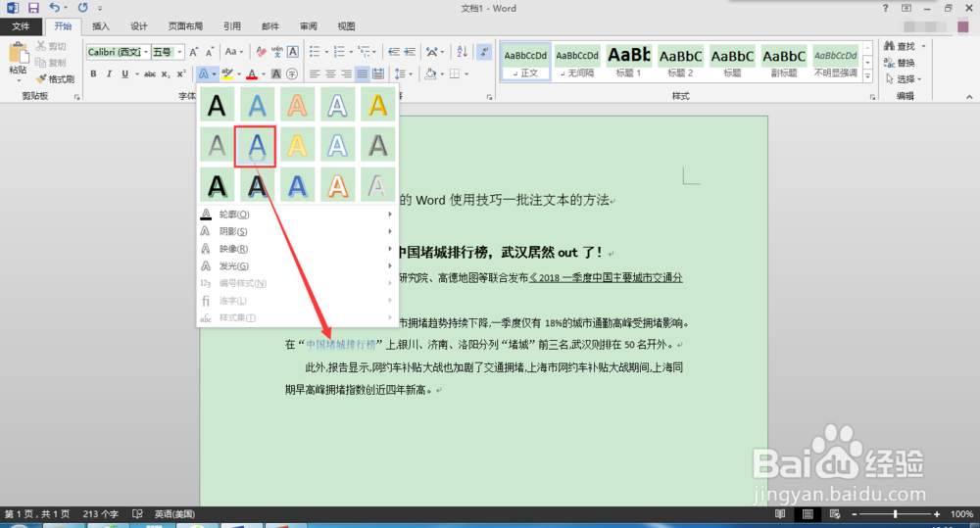Open the Glow (发光) submenu
The height and width of the screenshot is (528, 980).
click(297, 266)
